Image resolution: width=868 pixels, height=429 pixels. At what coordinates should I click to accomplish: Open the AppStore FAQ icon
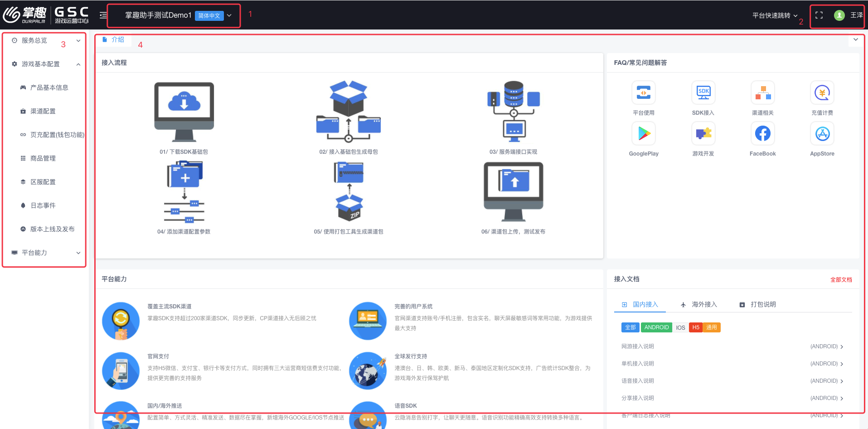(x=822, y=134)
